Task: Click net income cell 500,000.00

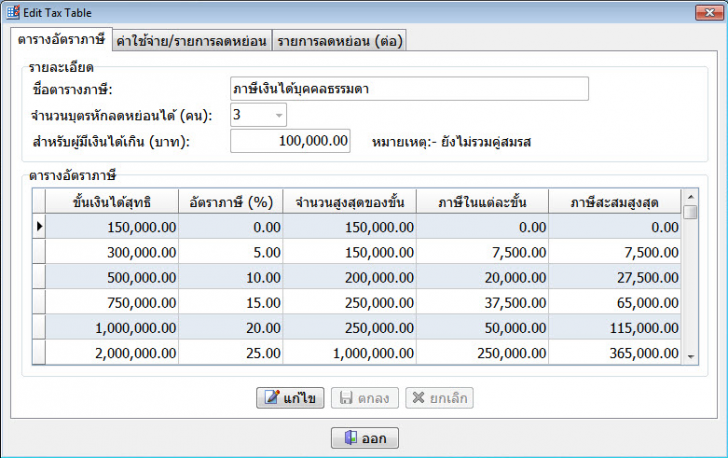Action: coord(112,277)
